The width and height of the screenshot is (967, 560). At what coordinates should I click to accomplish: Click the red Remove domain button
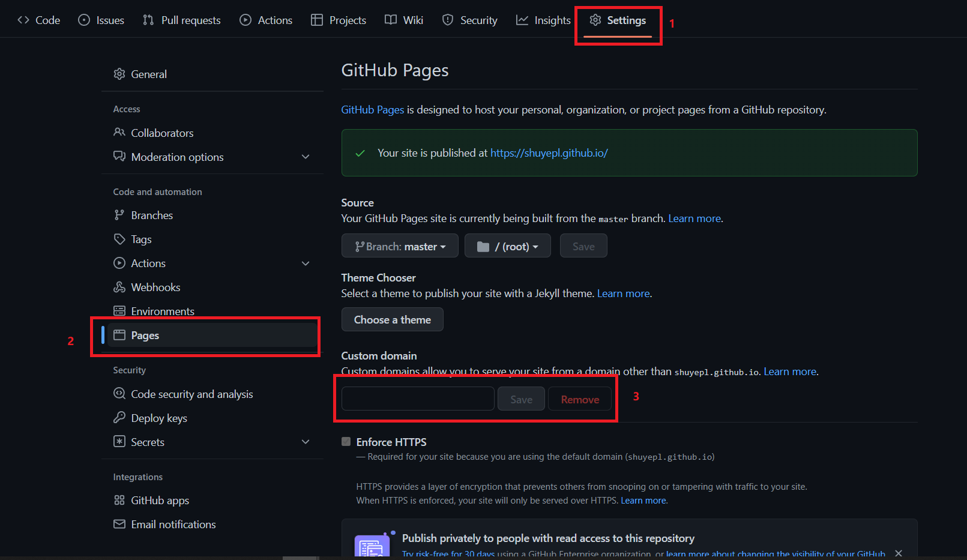pos(580,399)
